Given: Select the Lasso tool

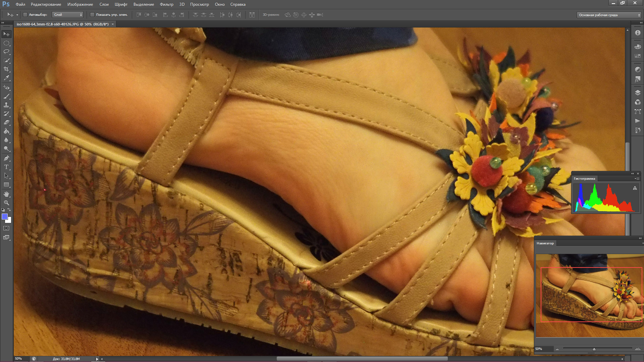Looking at the screenshot, I should point(6,52).
